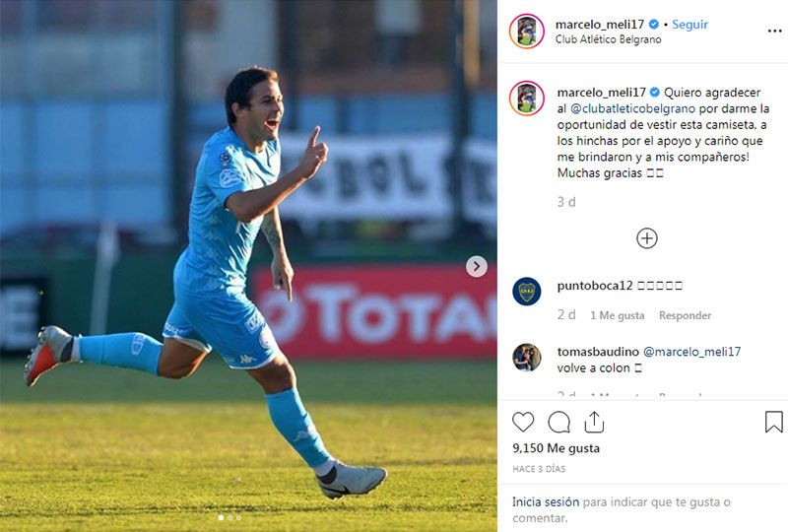
Task: Go to the next photo in the carousel
Action: [477, 267]
